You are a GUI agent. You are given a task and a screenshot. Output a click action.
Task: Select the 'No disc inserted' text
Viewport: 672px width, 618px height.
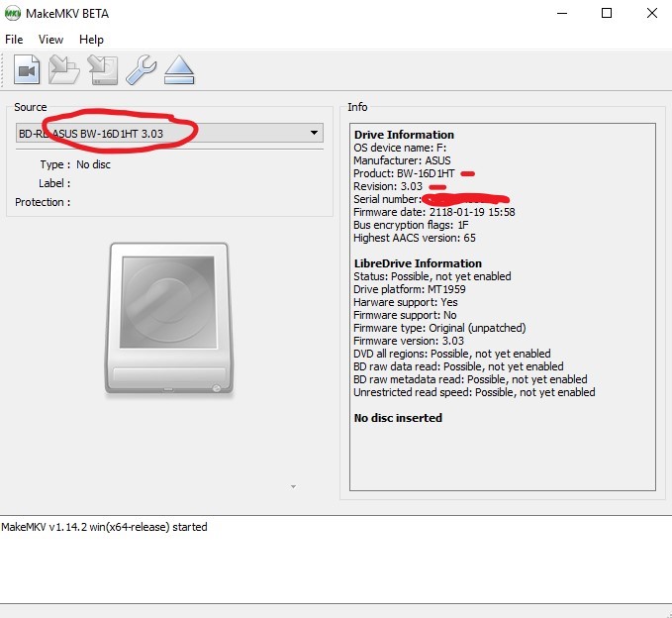pos(398,418)
